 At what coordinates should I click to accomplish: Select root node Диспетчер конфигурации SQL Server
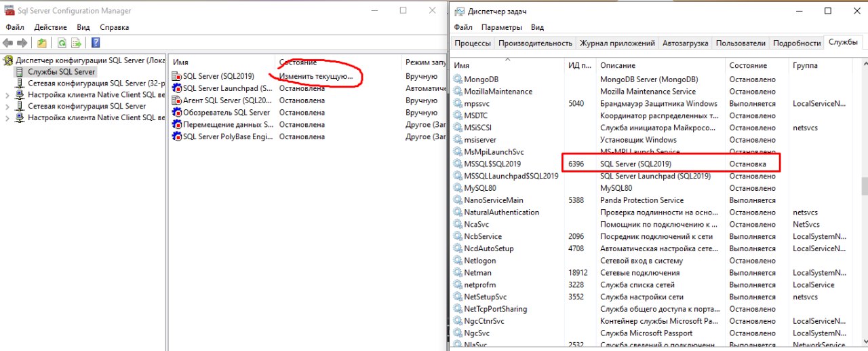[x=91, y=60]
